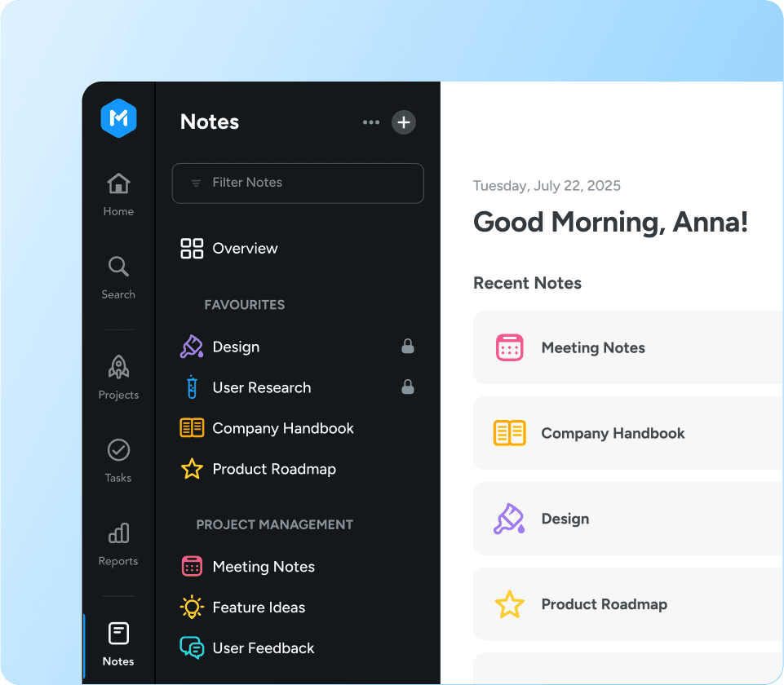
Task: Open Home from the left rail
Action: point(118,194)
